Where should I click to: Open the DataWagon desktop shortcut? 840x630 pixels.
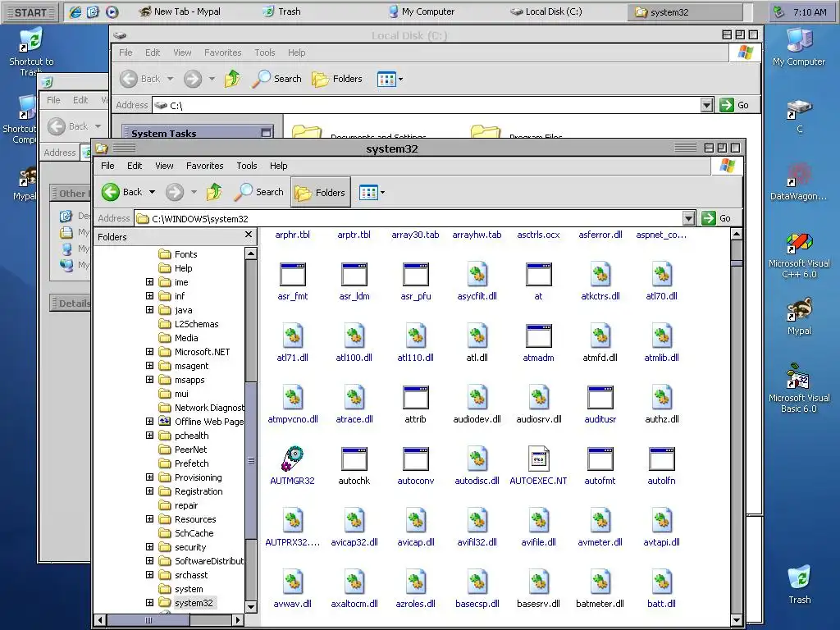(x=799, y=182)
